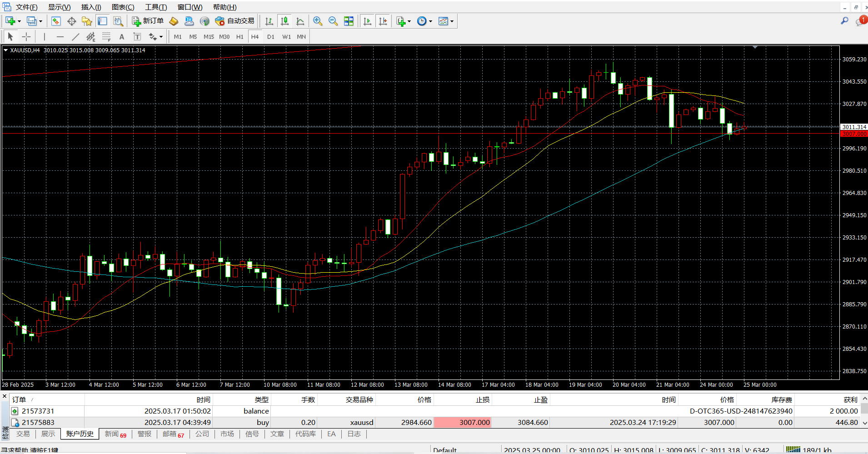Screen dimensions: 868x454
Task: Click the 自动交易 auto trading button
Action: (x=234, y=21)
